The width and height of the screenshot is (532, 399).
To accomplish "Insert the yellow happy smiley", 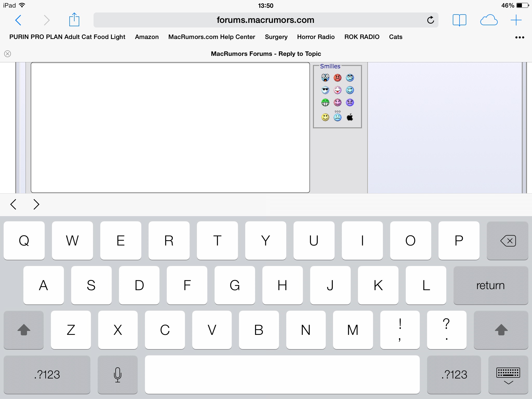I will (x=325, y=117).
